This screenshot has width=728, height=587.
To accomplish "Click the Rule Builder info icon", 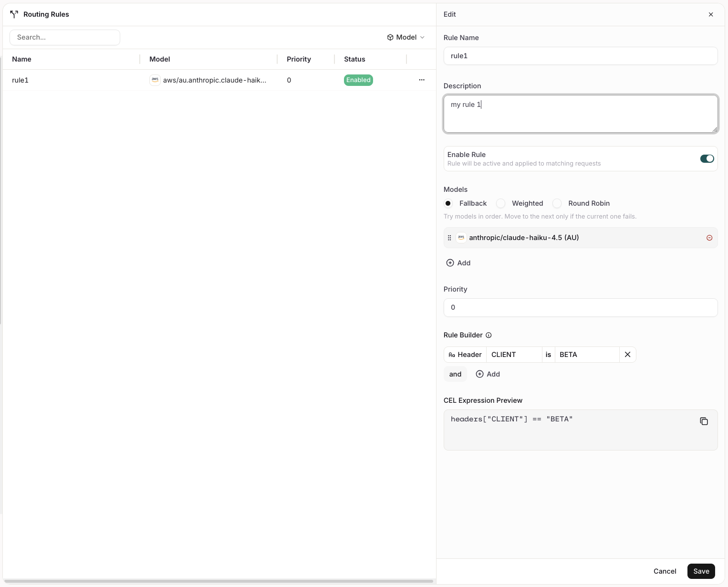I will 489,335.
